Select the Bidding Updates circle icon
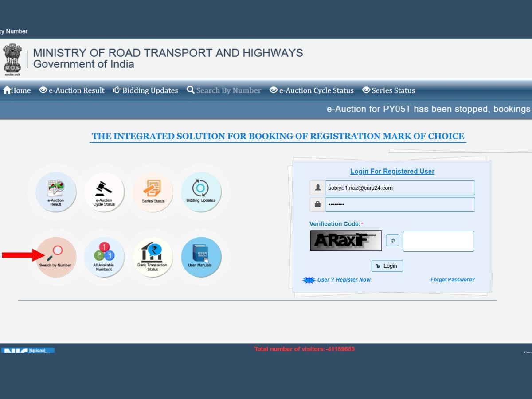 201,192
